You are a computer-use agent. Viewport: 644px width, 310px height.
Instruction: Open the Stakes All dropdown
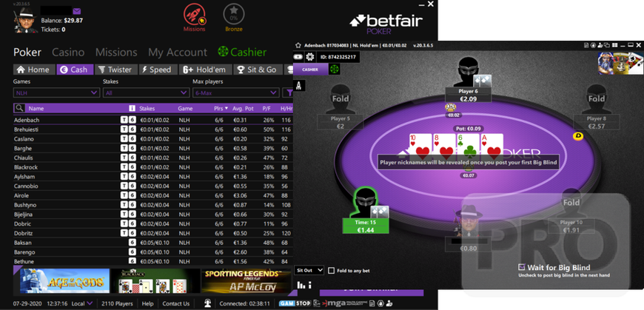coord(146,93)
